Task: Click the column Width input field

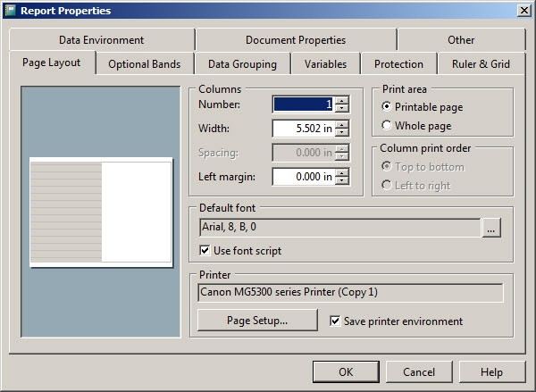Action: (x=304, y=129)
